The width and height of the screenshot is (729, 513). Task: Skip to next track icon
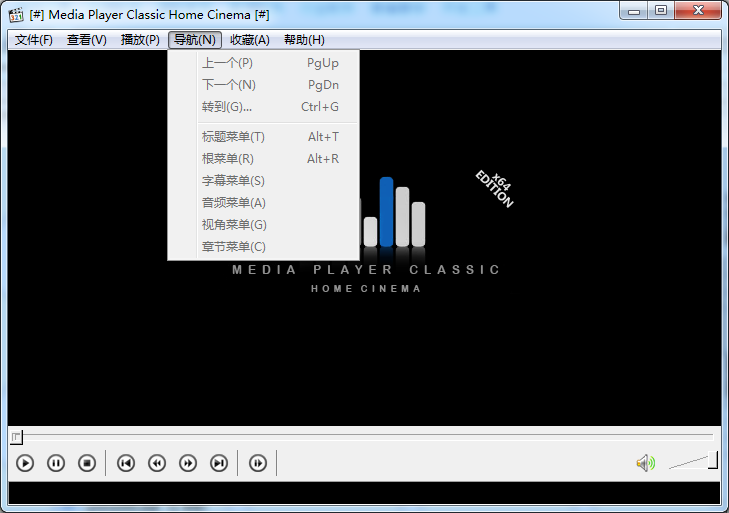(219, 463)
